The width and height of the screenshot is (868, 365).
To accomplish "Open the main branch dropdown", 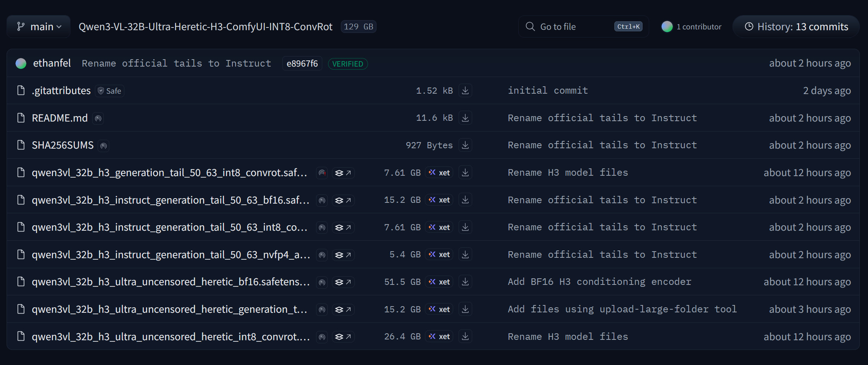I will tap(39, 27).
